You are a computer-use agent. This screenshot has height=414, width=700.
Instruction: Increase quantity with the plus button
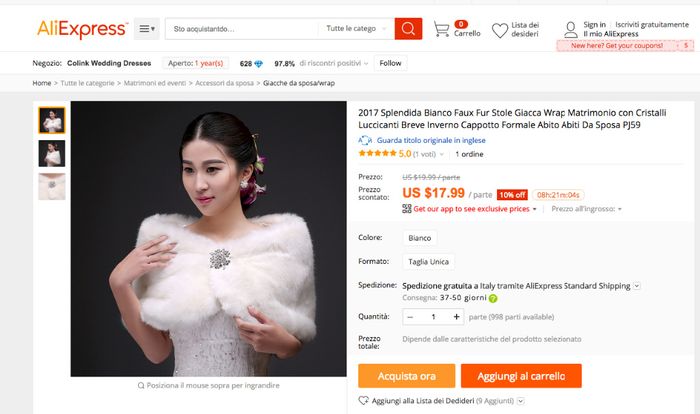(x=456, y=317)
